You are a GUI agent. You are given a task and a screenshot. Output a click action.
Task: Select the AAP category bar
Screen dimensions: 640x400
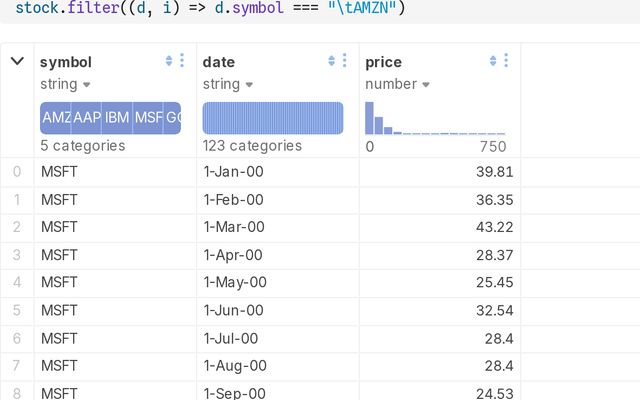[86, 118]
